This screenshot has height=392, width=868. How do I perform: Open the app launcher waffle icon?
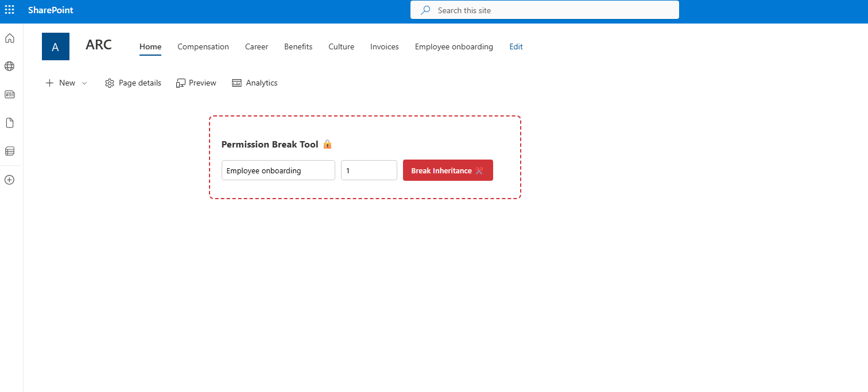pyautogui.click(x=10, y=10)
